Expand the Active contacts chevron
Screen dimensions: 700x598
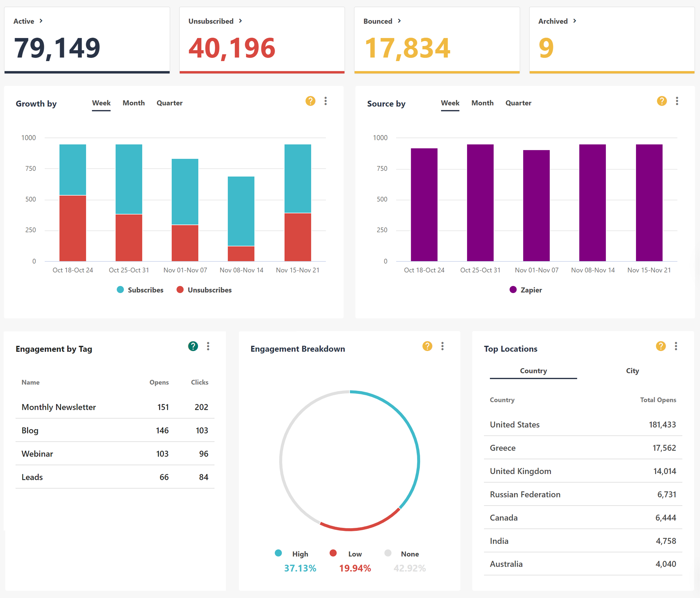[x=41, y=21]
